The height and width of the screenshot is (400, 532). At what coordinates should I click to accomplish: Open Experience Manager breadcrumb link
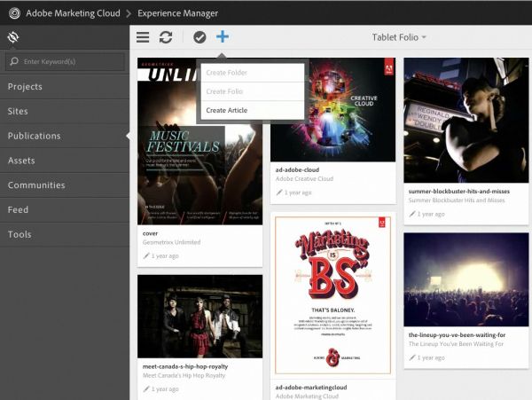(178, 13)
